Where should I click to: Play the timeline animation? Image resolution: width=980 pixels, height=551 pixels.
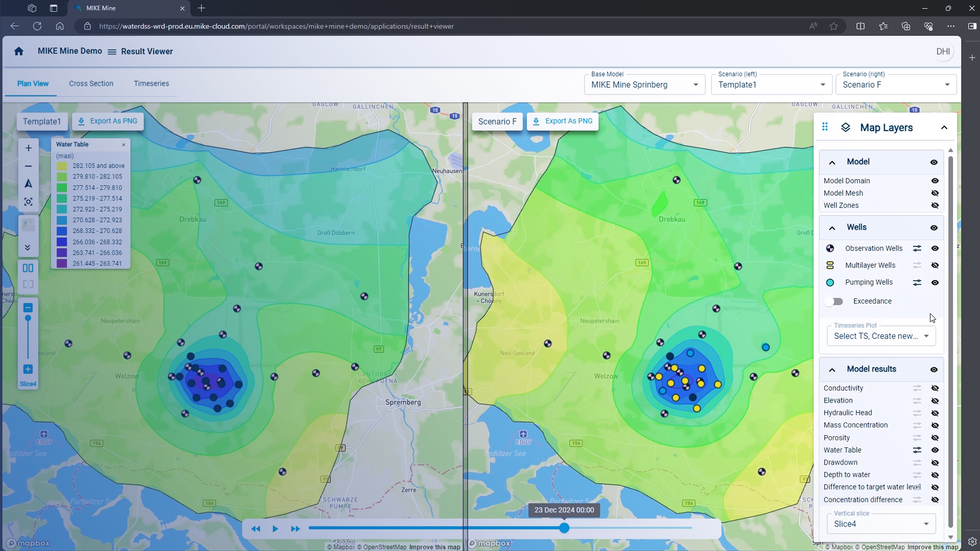pyautogui.click(x=275, y=529)
